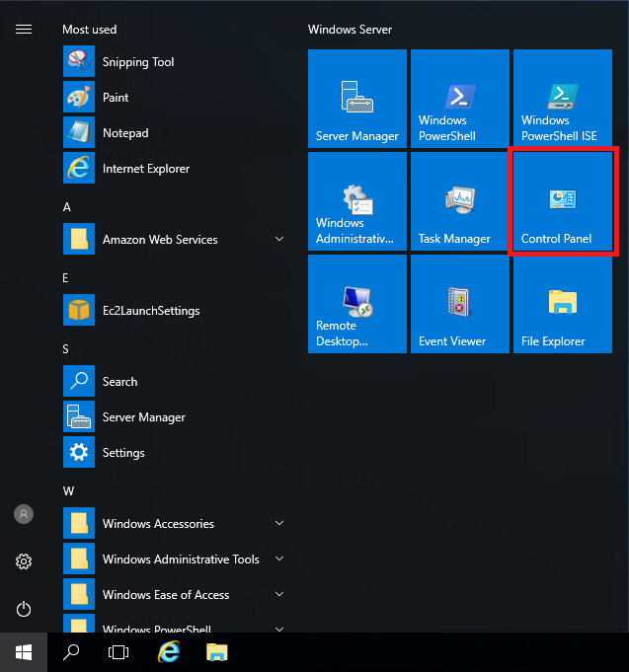This screenshot has width=629, height=672.
Task: Click the Power button in Start menu
Action: [x=24, y=609]
